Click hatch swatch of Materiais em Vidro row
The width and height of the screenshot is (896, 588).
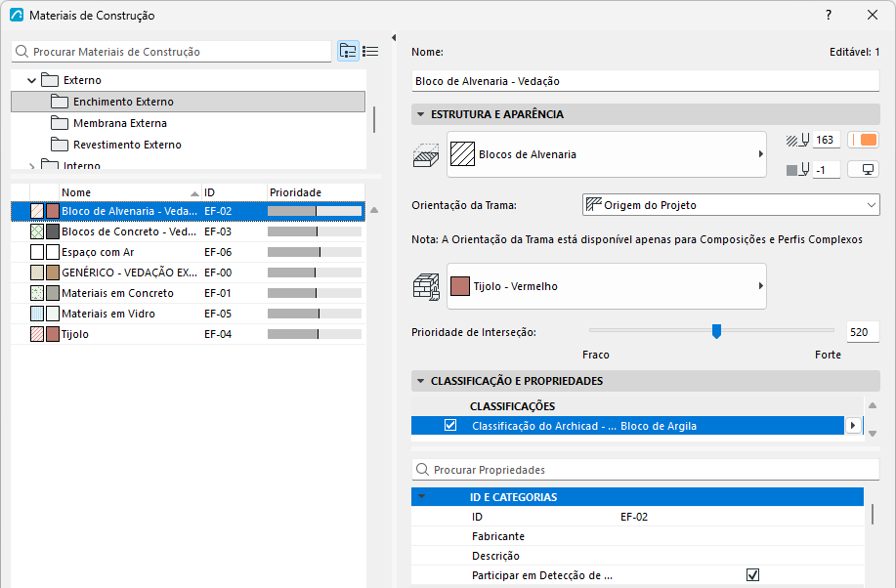pos(37,314)
